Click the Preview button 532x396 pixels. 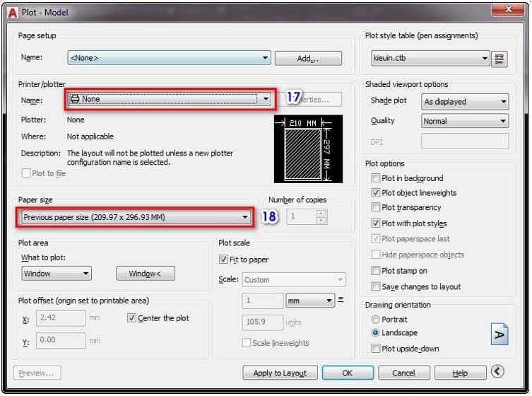(37, 373)
